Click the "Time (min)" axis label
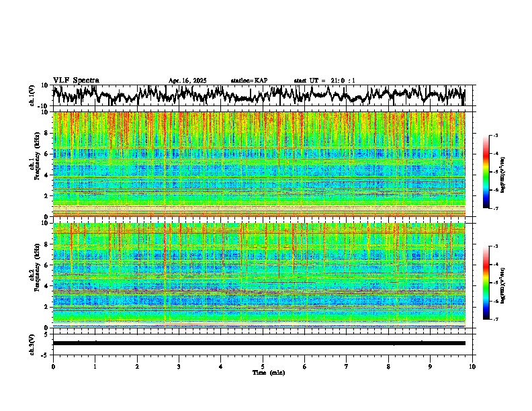Image resolution: width=532 pixels, height=411 pixels. pyautogui.click(x=269, y=373)
